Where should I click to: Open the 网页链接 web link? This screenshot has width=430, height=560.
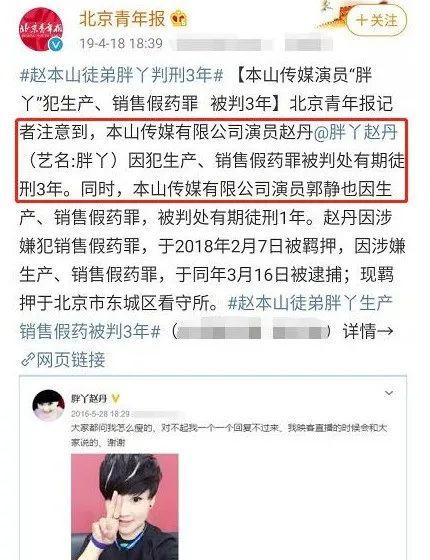pyautogui.click(x=71, y=360)
